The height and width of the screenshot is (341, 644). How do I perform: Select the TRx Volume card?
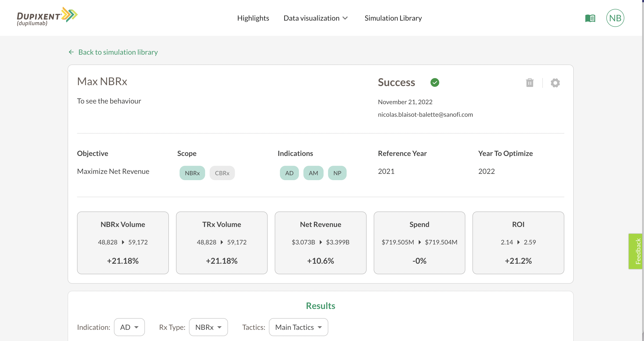tap(221, 243)
